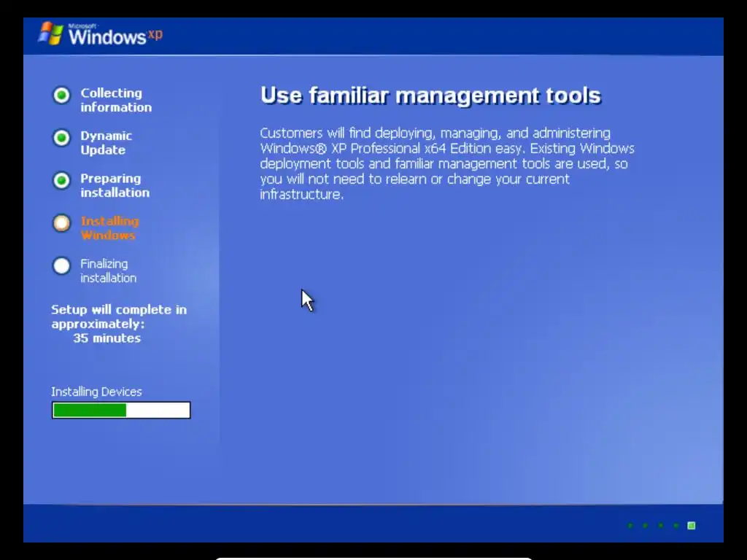Click the Use familiar management tools heading
Image resolution: width=747 pixels, height=560 pixels.
click(430, 96)
